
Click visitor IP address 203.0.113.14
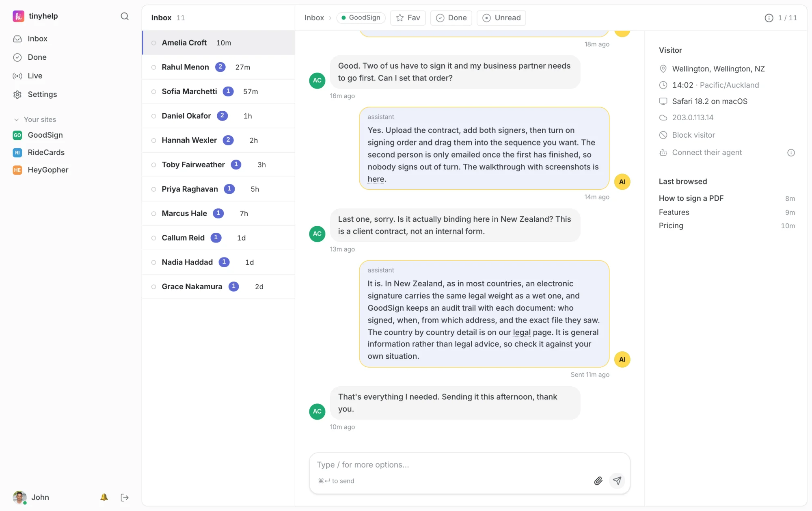692,117
